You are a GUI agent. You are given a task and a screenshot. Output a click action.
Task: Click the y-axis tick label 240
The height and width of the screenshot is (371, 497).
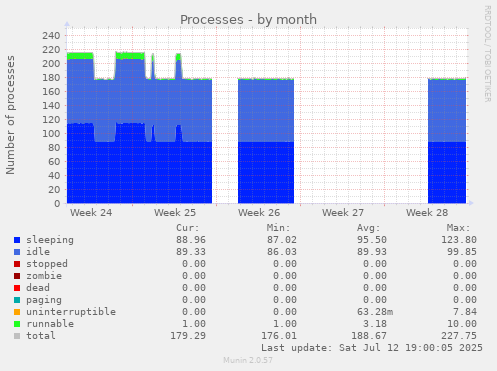pyautogui.click(x=51, y=36)
